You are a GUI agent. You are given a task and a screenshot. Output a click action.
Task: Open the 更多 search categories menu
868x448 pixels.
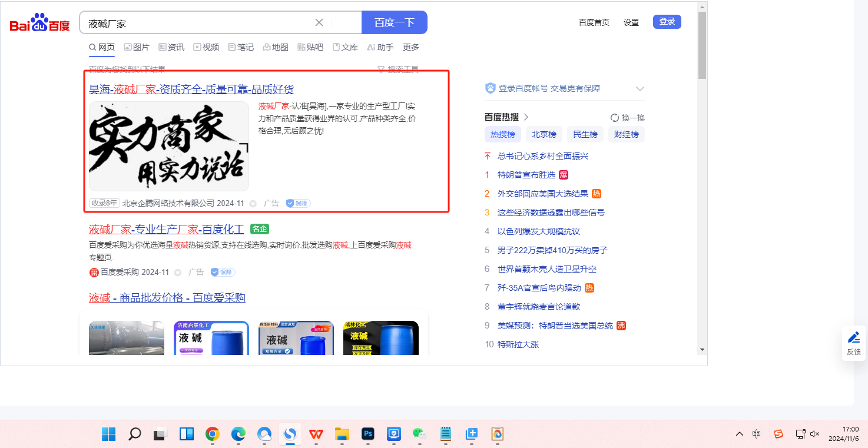[x=411, y=47]
